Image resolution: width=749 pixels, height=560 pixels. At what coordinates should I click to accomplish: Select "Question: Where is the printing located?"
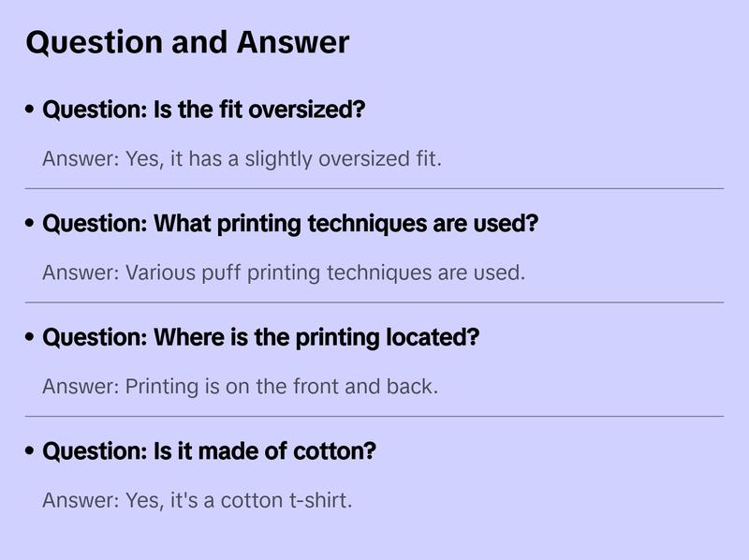pos(260,337)
